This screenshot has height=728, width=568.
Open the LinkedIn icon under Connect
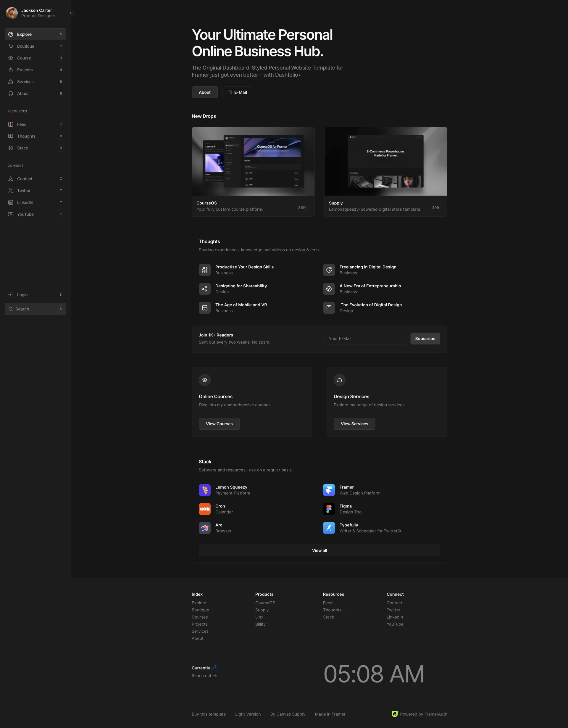tap(11, 202)
